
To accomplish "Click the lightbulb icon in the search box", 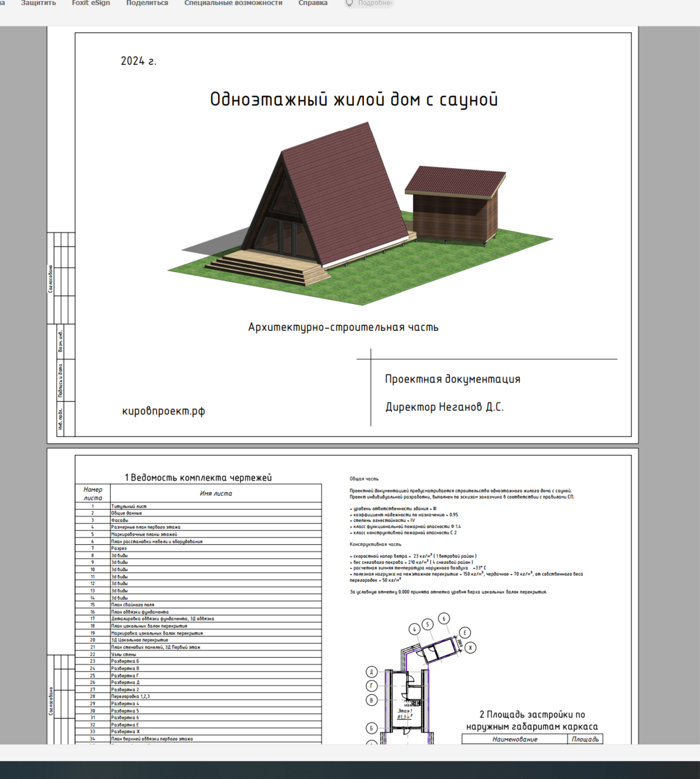I will point(349,3).
